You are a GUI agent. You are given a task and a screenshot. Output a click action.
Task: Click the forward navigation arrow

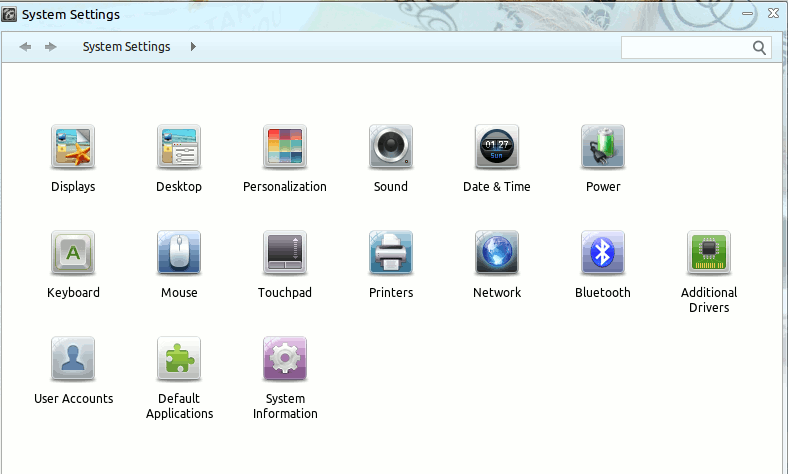[x=51, y=47]
